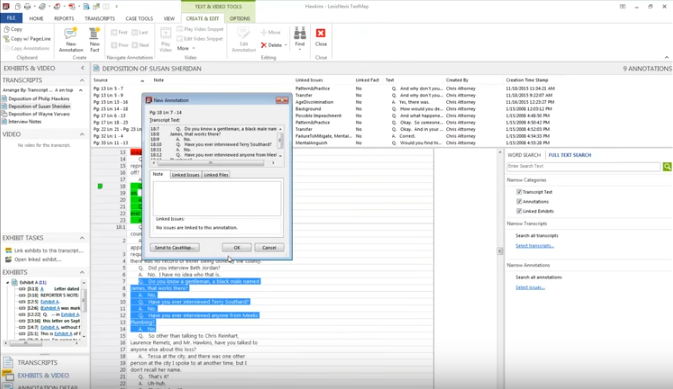Viewport: 673px width, 389px height.
Task: Collapse the Transcripts section
Action: pyautogui.click(x=82, y=80)
